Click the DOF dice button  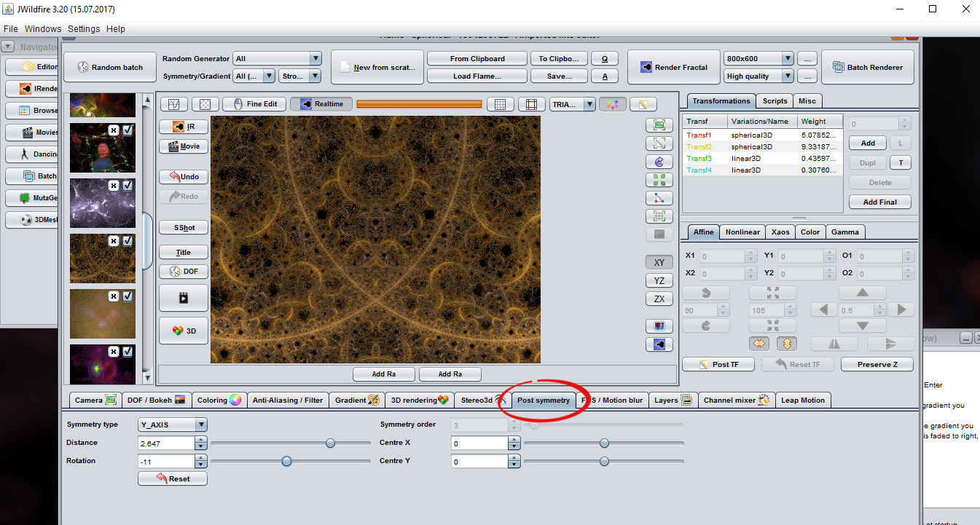click(184, 271)
